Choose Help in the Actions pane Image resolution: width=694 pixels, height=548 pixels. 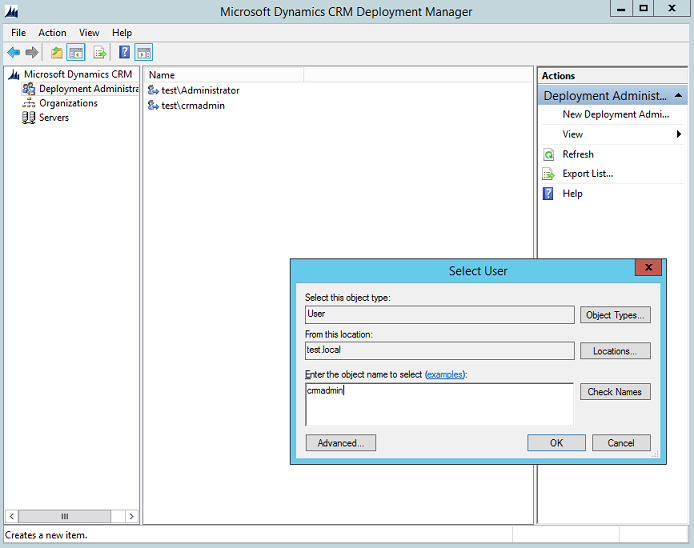[x=572, y=193]
